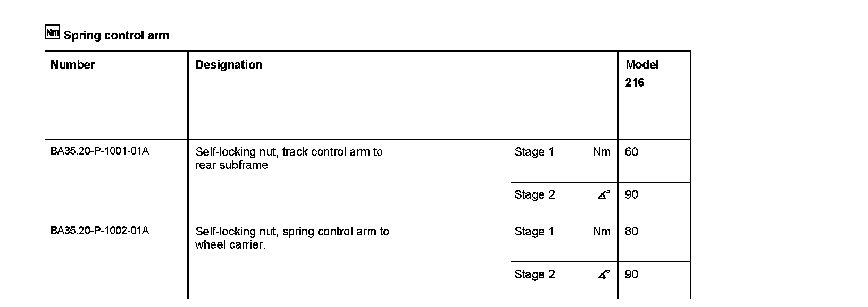Open reference BA35.20-P-1002-01A
Viewport: 868px width, 307px height.
coord(99,231)
